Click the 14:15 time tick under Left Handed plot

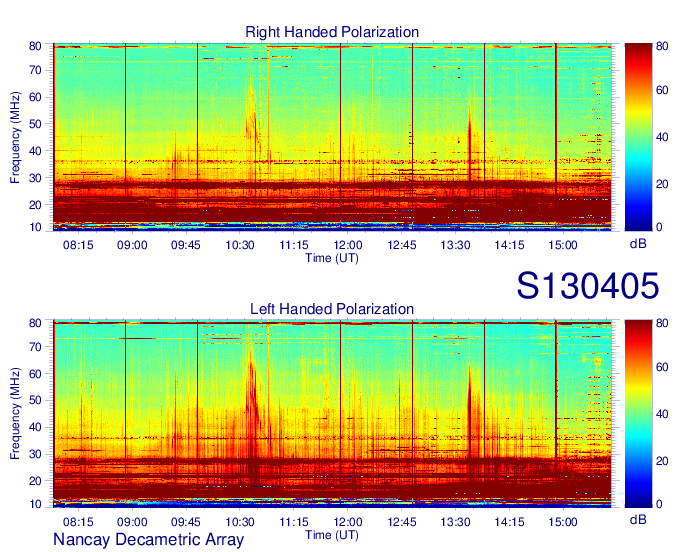click(510, 522)
